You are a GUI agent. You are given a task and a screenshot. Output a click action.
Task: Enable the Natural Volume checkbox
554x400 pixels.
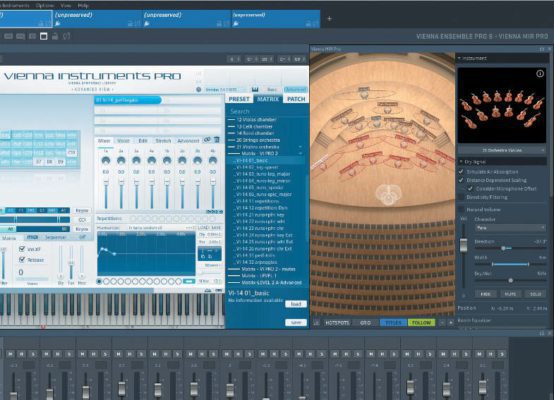coord(461,210)
